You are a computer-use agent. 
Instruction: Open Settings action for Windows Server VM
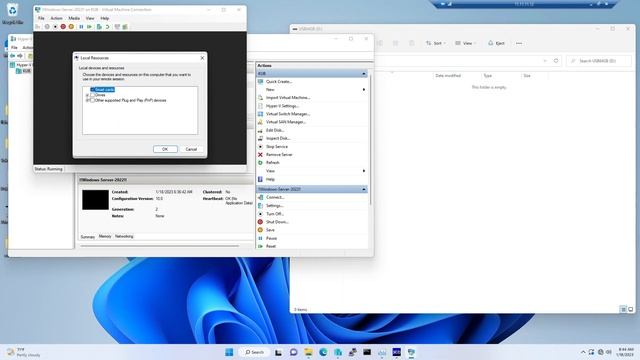(274, 206)
